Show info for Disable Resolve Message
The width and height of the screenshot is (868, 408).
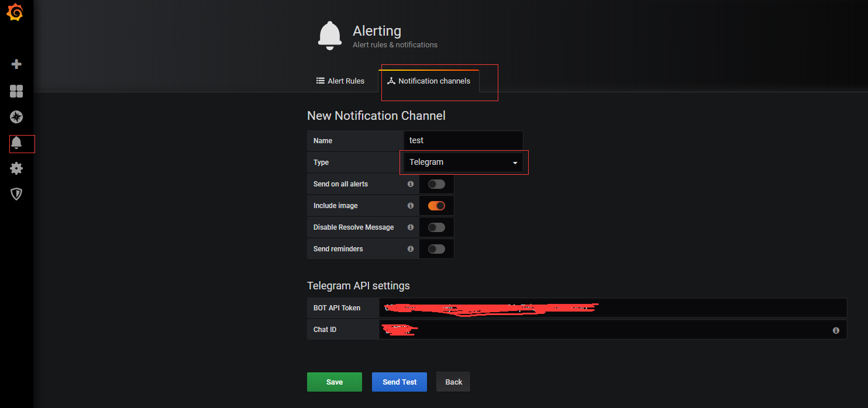(411, 227)
